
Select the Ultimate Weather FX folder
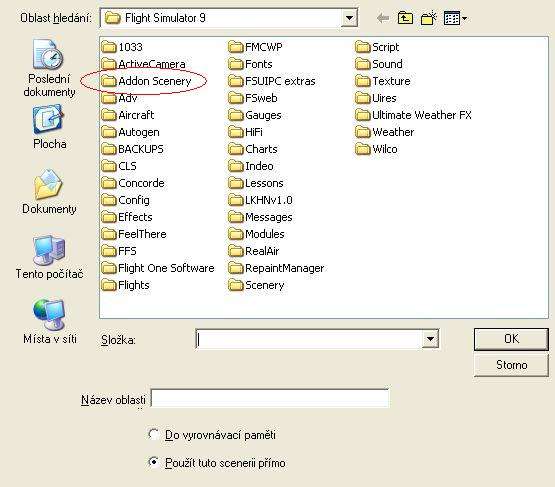point(413,115)
